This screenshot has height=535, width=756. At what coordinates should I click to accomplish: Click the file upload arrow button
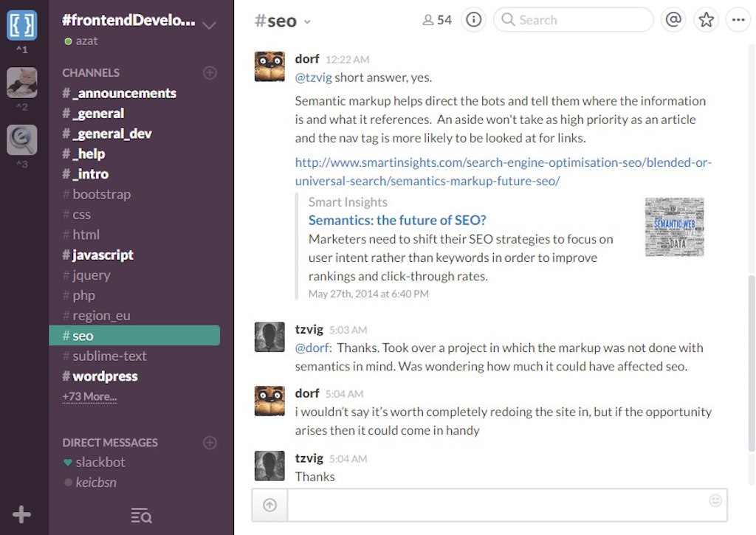(x=269, y=505)
